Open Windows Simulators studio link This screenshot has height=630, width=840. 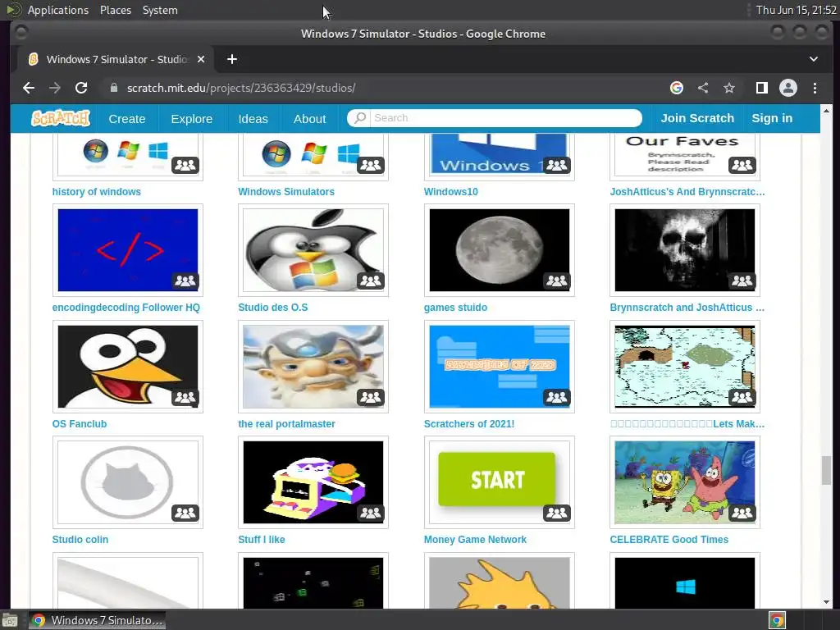(x=286, y=192)
